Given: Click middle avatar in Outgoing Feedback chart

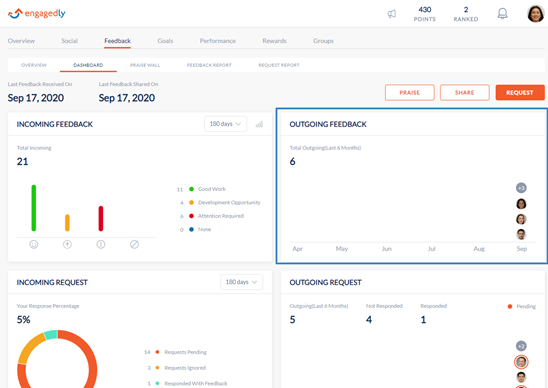Looking at the screenshot, I should click(x=521, y=219).
